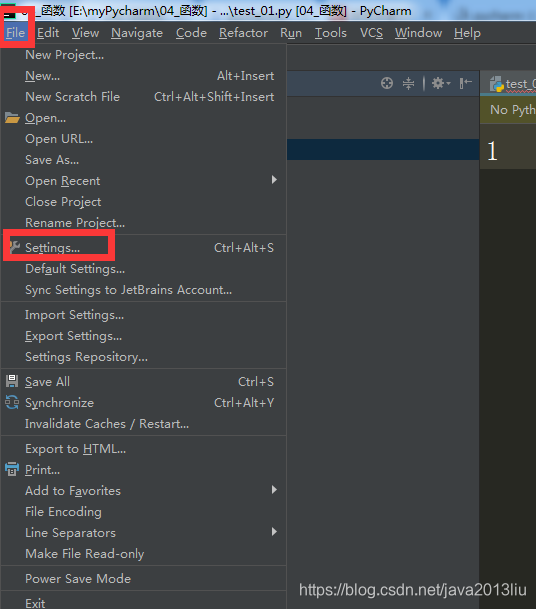Screen dimensions: 536x609
Task: Switch to the test_01.py editor tab
Action: tap(508, 83)
